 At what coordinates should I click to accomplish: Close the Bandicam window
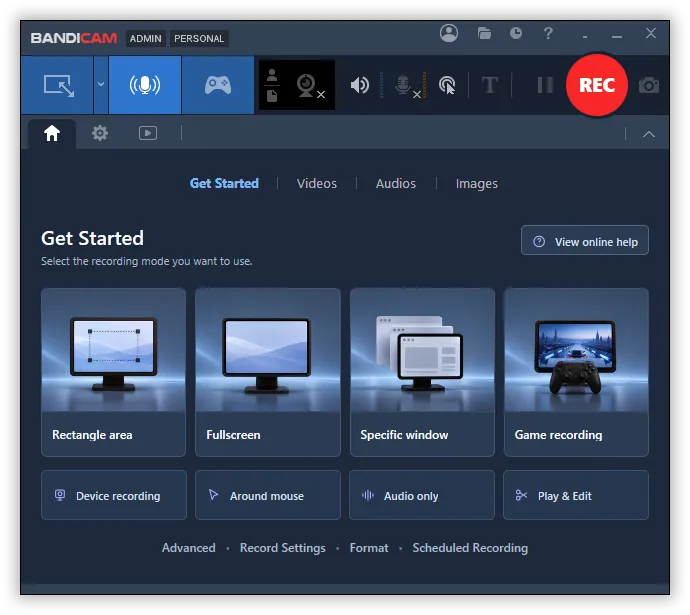click(651, 33)
